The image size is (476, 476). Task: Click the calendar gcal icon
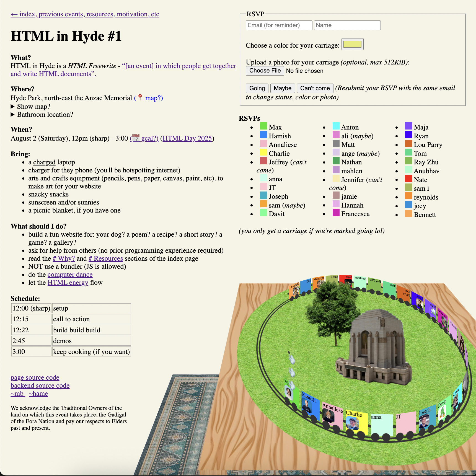point(136,138)
